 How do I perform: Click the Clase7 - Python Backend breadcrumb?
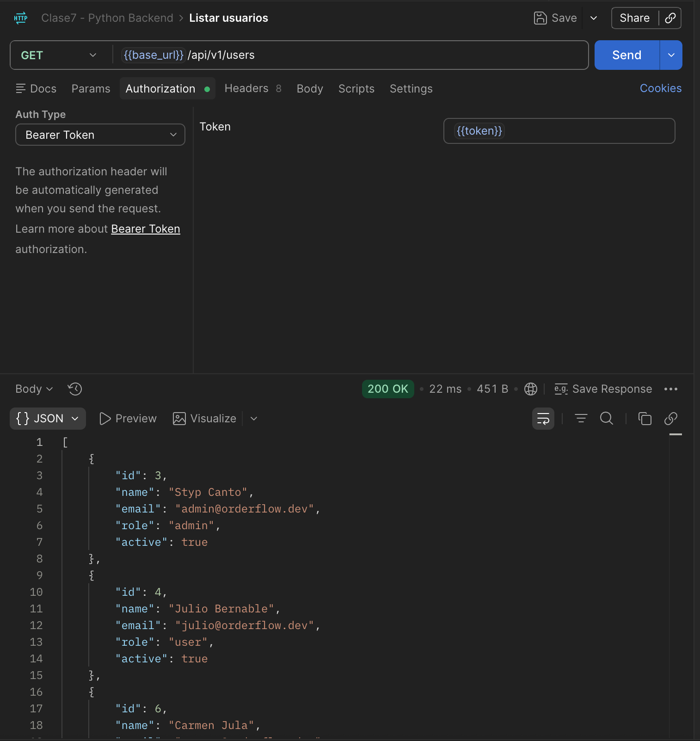(x=107, y=18)
